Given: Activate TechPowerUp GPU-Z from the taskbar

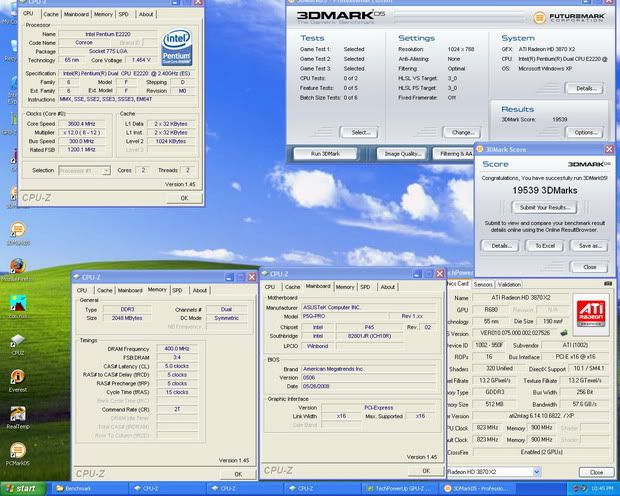Looking at the screenshot, I should point(400,489).
